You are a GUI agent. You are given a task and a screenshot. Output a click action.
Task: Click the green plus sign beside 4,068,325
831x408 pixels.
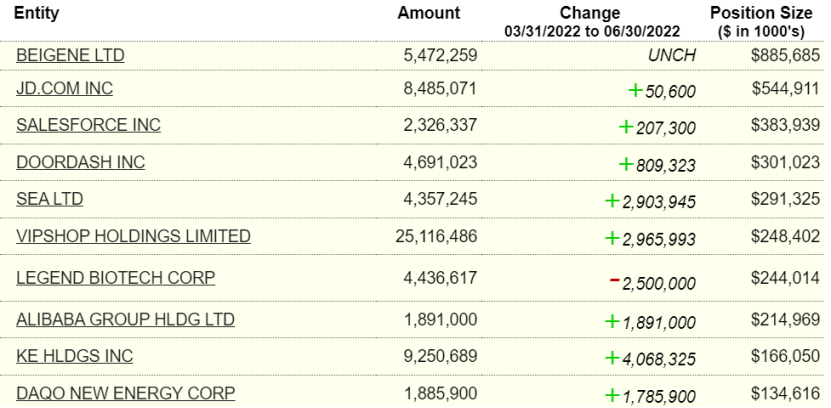click(x=612, y=357)
